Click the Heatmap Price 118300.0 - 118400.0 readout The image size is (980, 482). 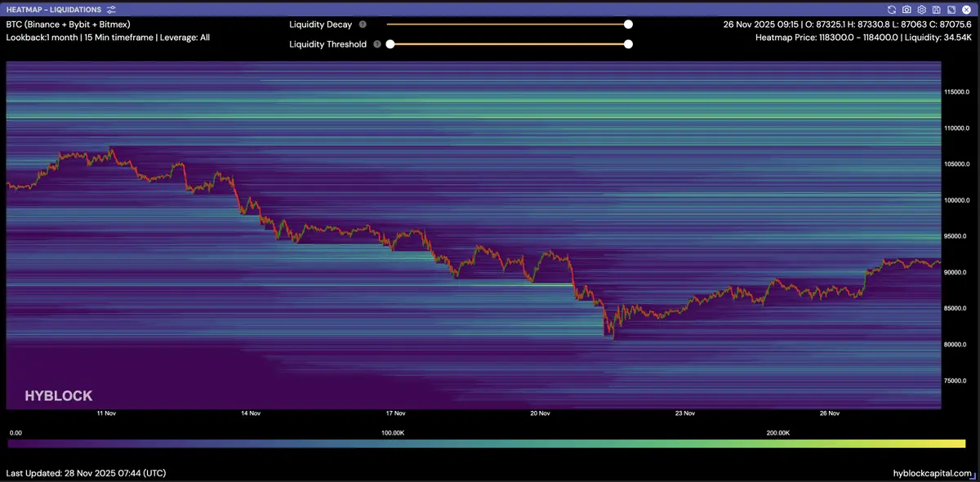point(863,38)
